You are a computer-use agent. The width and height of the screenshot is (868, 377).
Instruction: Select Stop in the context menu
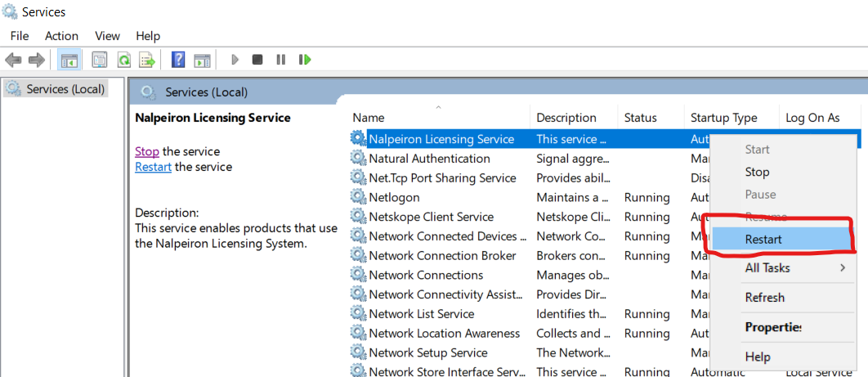pos(757,172)
